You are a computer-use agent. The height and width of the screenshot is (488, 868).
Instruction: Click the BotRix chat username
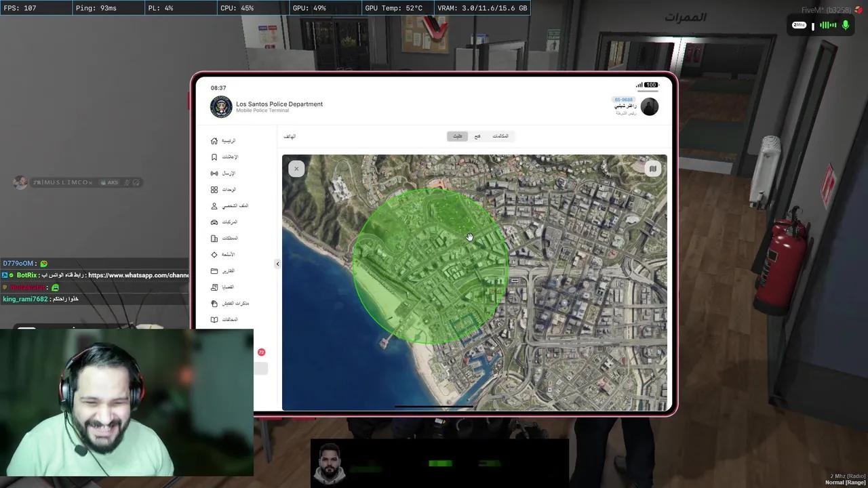click(26, 275)
